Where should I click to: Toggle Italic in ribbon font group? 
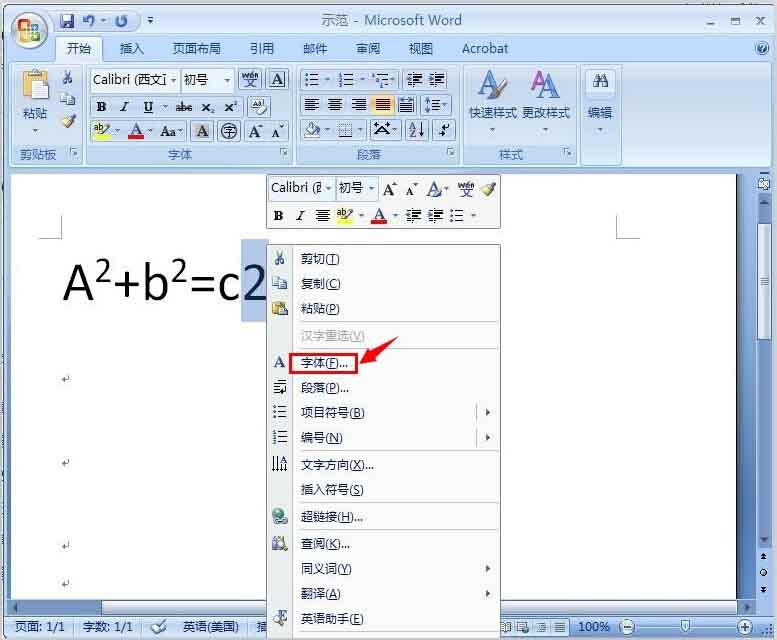pyautogui.click(x=124, y=107)
